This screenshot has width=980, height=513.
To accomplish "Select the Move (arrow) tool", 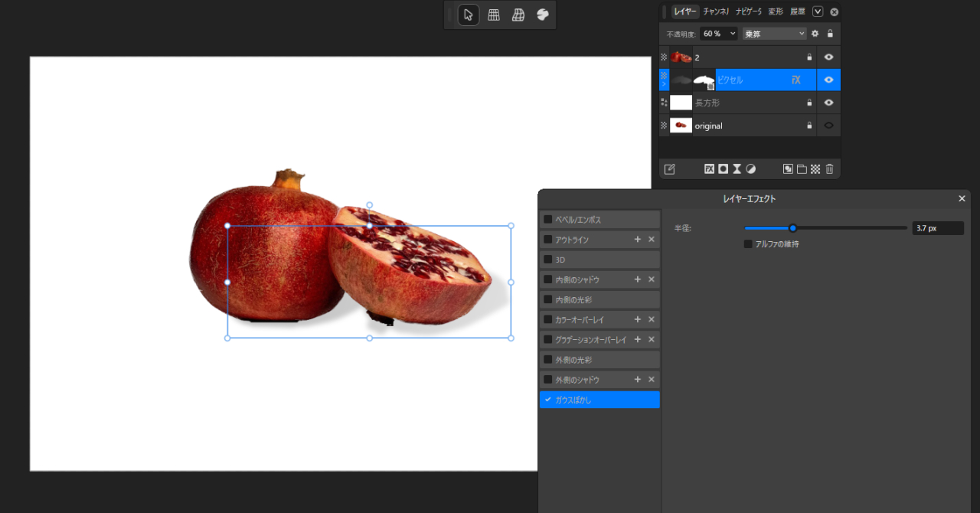I will [x=469, y=15].
